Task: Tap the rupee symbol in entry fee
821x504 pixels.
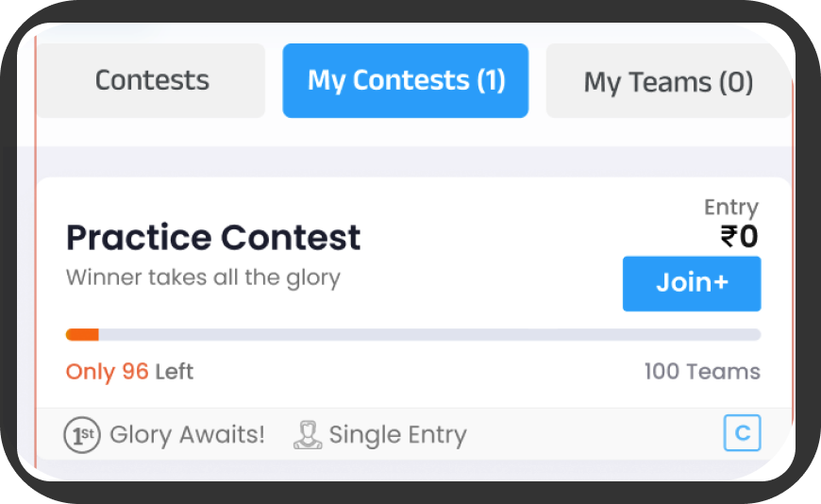Action: coord(729,236)
